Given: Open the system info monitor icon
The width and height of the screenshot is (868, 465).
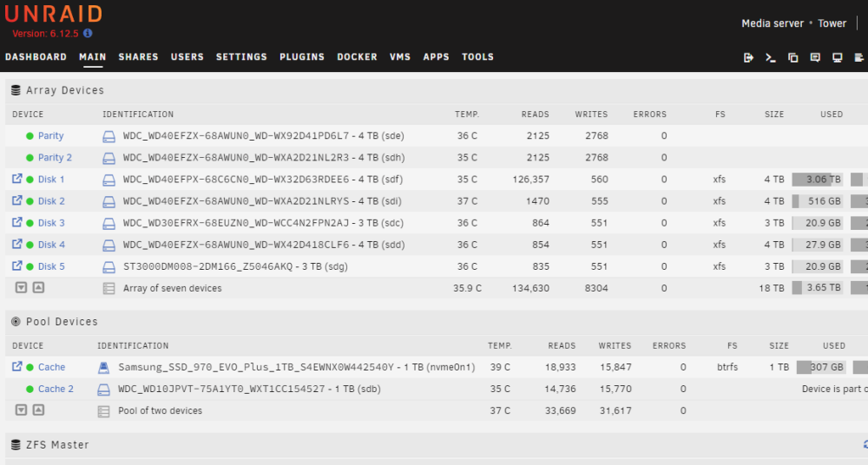Looking at the screenshot, I should tap(837, 57).
